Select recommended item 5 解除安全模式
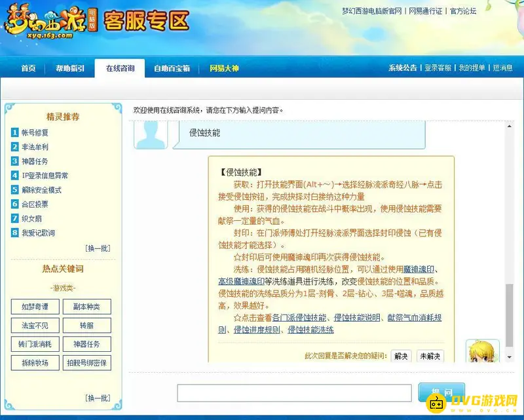 [x=41, y=190]
